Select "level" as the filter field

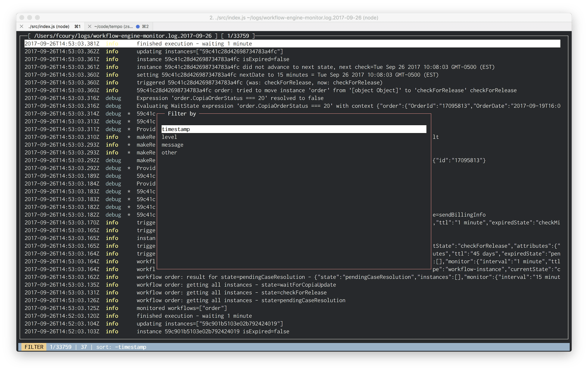(x=169, y=137)
